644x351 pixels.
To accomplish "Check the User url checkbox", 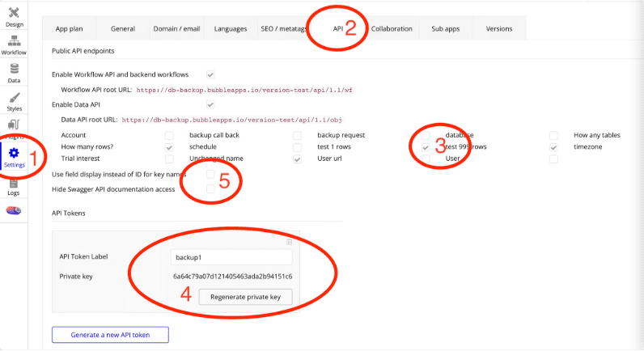I will pos(426,159).
